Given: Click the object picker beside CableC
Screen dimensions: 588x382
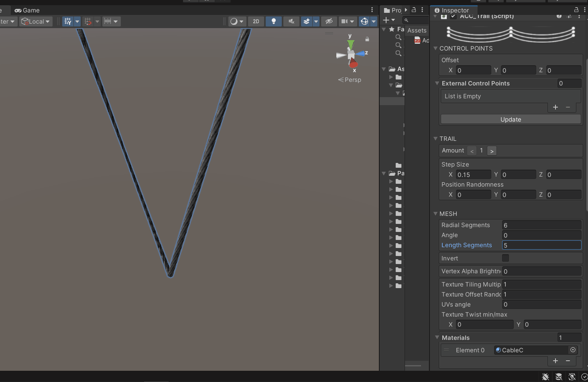Looking at the screenshot, I should pyautogui.click(x=573, y=350).
